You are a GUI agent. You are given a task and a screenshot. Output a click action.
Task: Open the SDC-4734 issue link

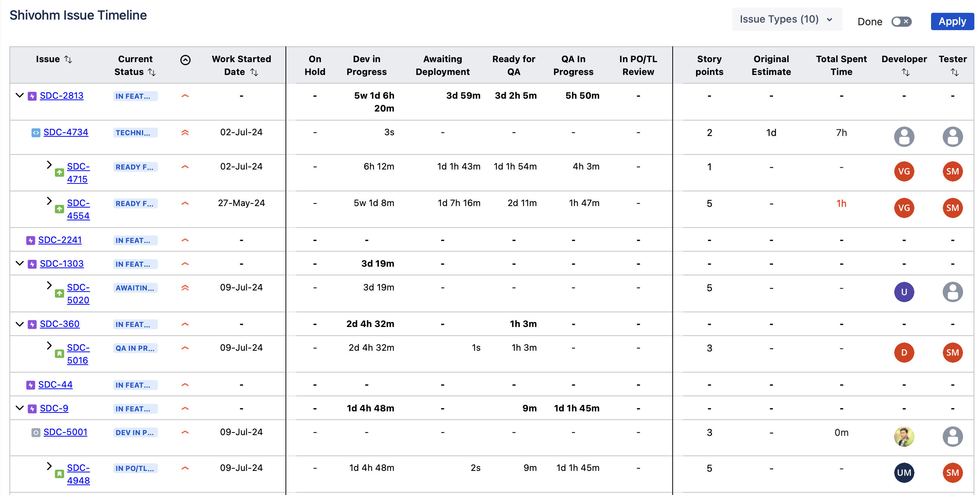tap(66, 132)
